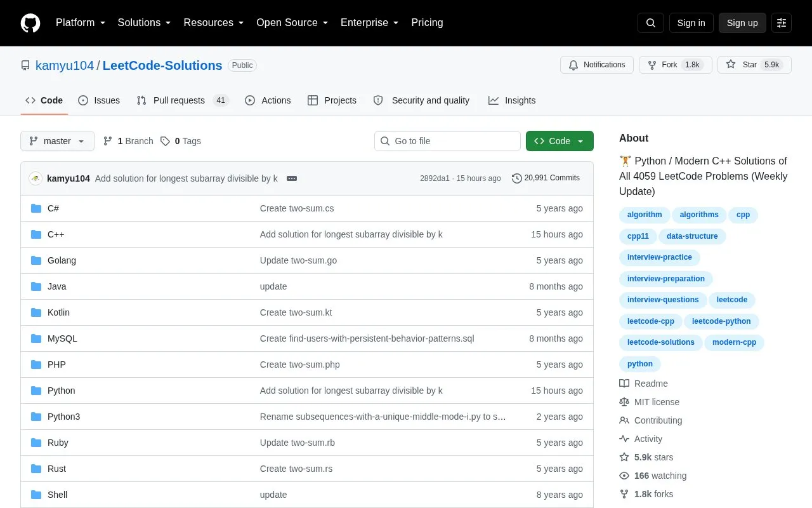Click the tag icon beside 0 Tags
Image resolution: width=812 pixels, height=508 pixels.
[165, 141]
